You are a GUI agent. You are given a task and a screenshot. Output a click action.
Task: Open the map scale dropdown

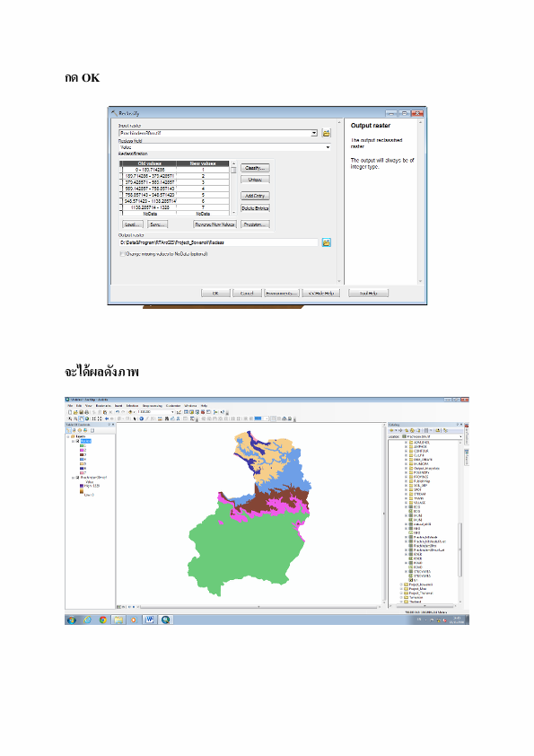click(x=172, y=412)
